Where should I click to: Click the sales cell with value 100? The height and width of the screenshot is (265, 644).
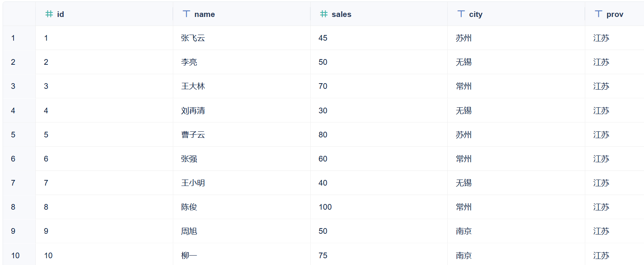click(x=325, y=207)
